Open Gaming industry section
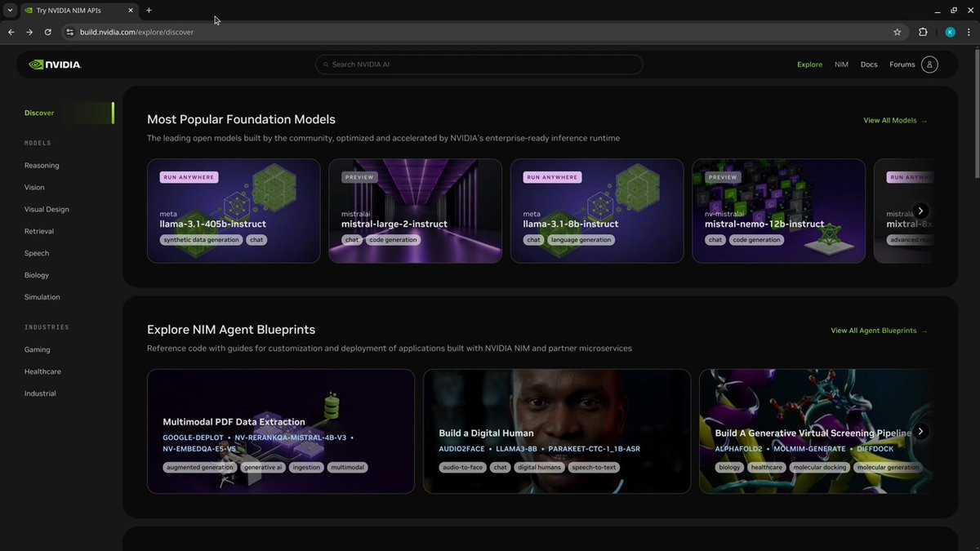Viewport: 980px width, 551px height. (x=37, y=349)
